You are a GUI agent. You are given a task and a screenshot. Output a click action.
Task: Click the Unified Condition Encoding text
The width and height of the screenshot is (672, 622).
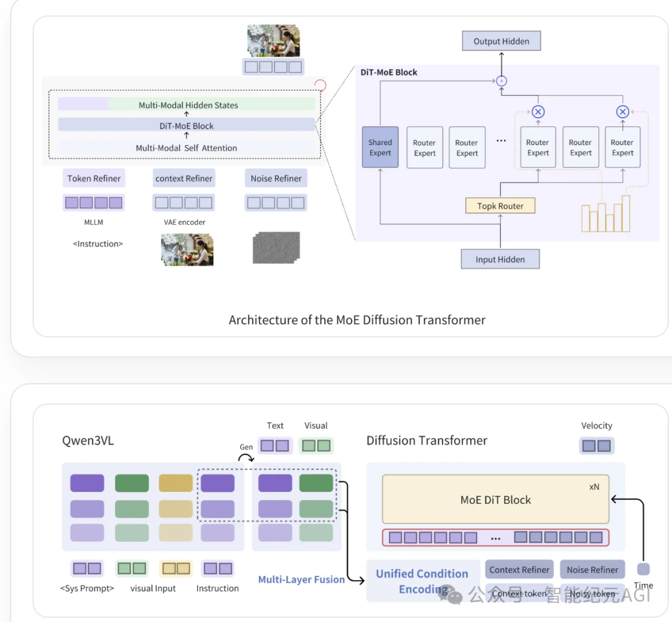(422, 582)
